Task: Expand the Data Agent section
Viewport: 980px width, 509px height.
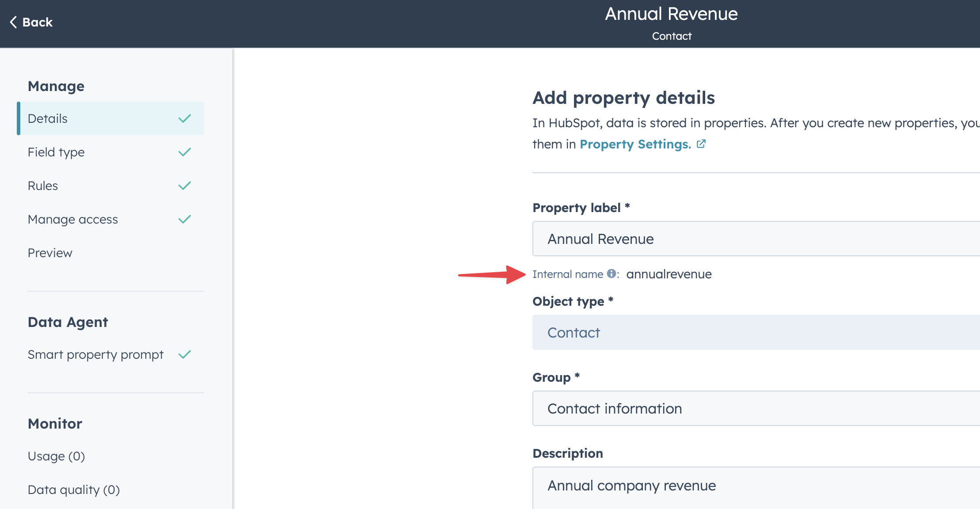Action: [68, 322]
